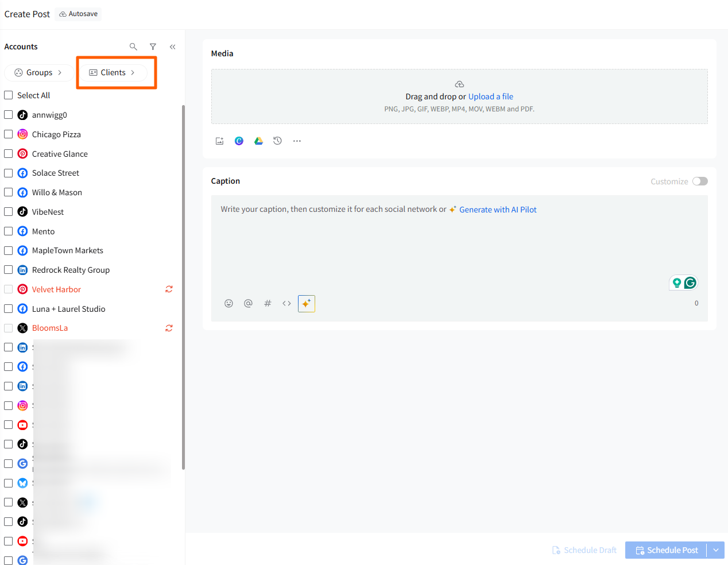Open the recent media history icon

click(278, 141)
